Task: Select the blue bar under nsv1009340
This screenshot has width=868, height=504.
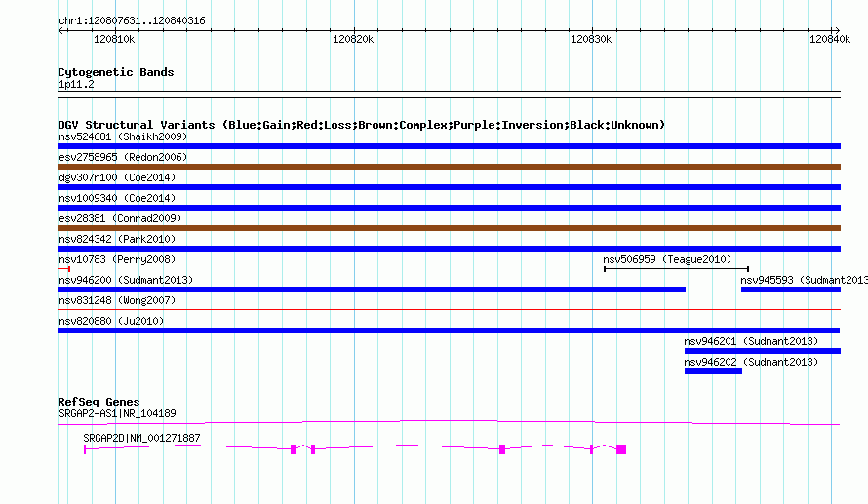Action: point(449,208)
